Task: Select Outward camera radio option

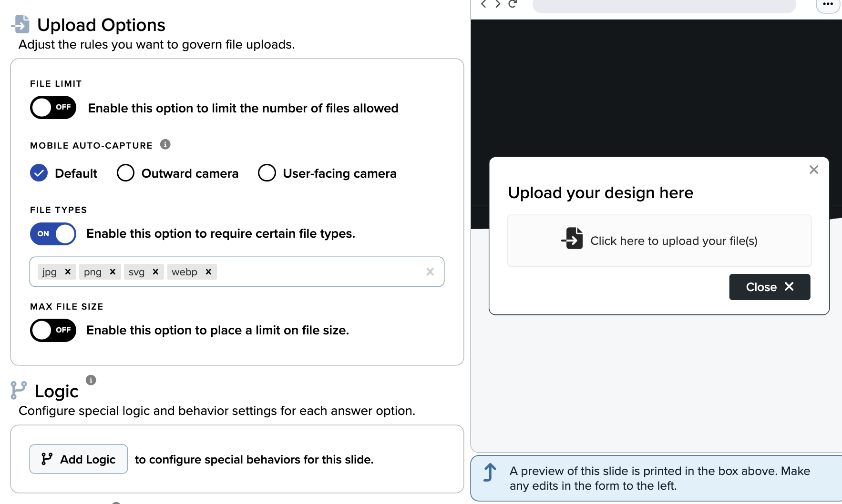Action: (x=125, y=173)
